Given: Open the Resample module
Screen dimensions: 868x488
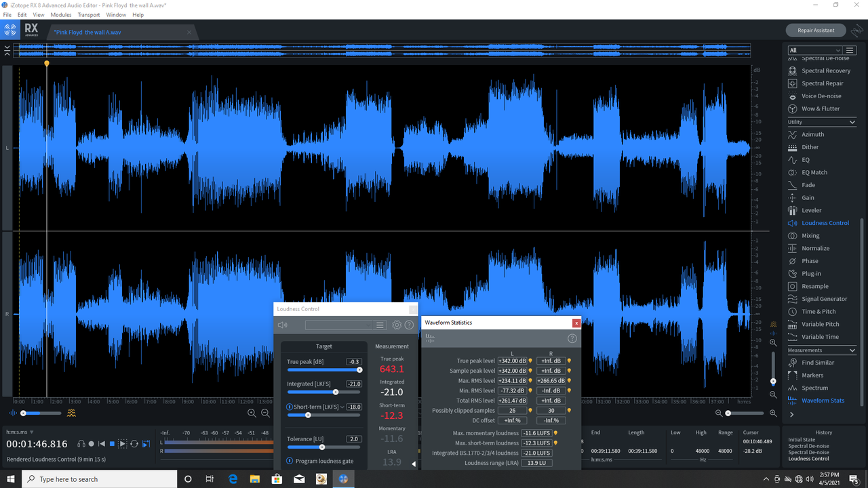Looking at the screenshot, I should click(807, 286).
